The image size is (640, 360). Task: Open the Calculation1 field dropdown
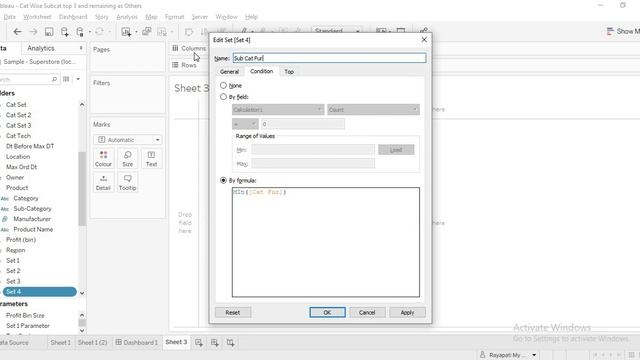(278, 109)
